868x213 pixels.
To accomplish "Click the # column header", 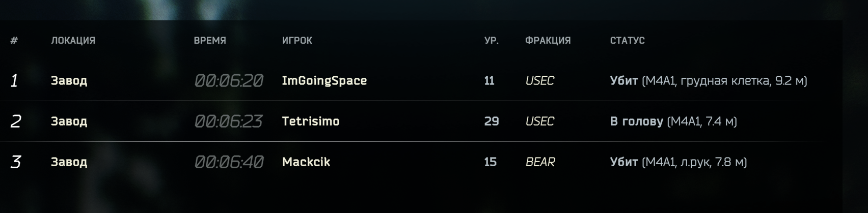I will click(14, 41).
